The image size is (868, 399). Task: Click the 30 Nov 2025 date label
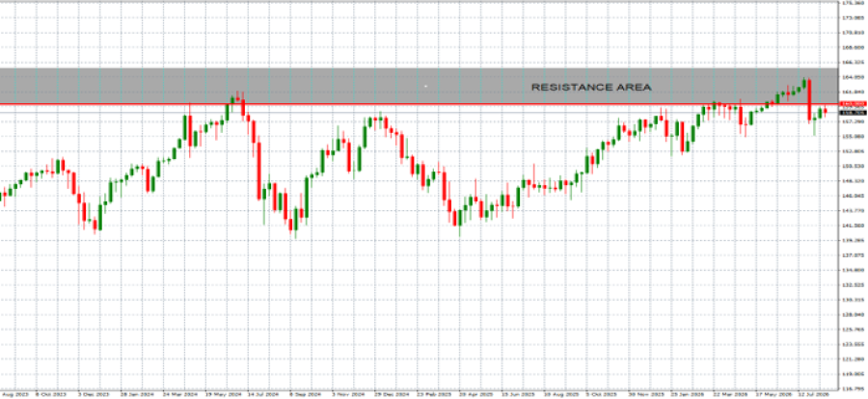pyautogui.click(x=646, y=395)
